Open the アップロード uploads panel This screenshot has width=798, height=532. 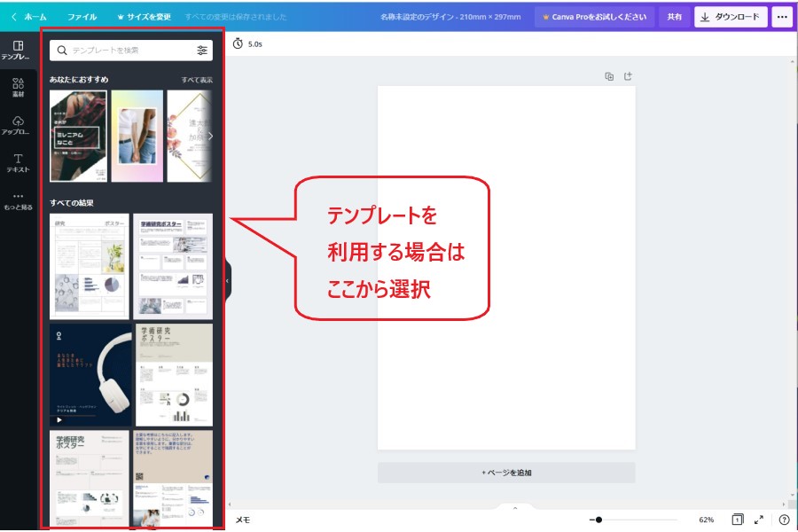click(x=18, y=125)
